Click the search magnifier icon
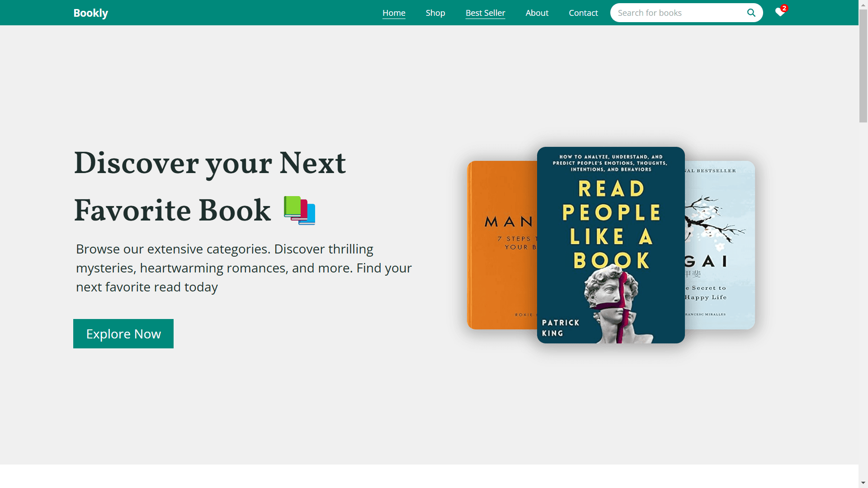This screenshot has height=488, width=868. point(751,13)
